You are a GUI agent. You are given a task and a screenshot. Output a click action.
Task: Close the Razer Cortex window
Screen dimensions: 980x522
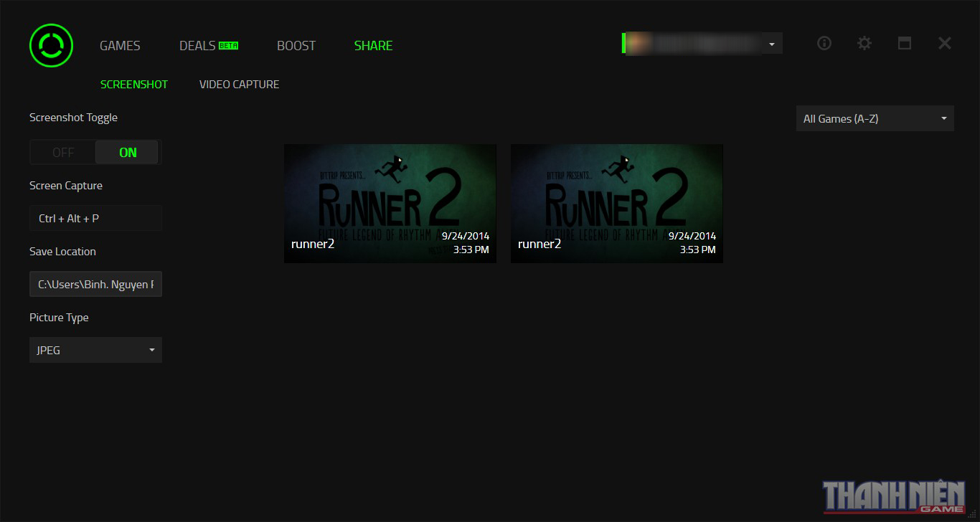(945, 43)
